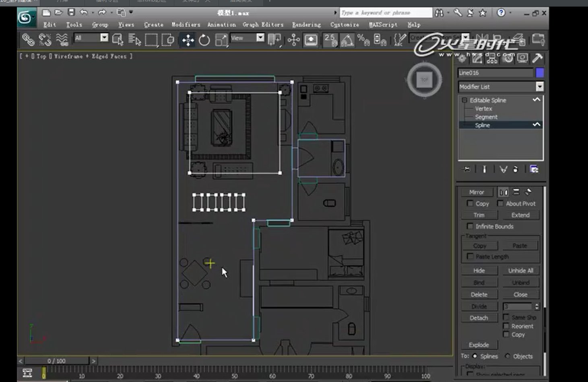Click the Keyboard Shortcut Override icon
This screenshot has width=588, height=382.
point(311,40)
